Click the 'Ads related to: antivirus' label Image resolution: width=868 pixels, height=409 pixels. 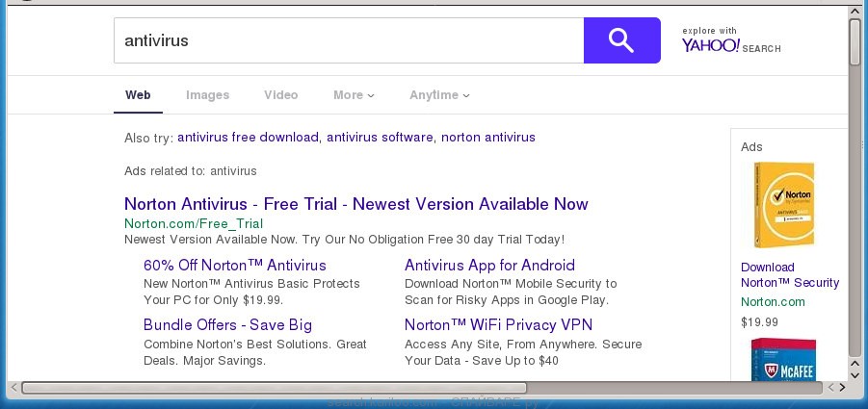click(x=191, y=170)
